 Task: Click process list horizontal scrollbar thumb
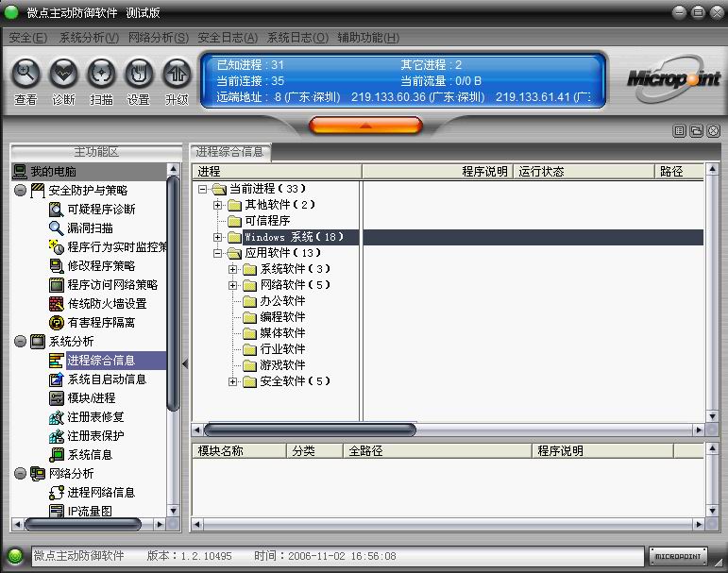click(310, 430)
